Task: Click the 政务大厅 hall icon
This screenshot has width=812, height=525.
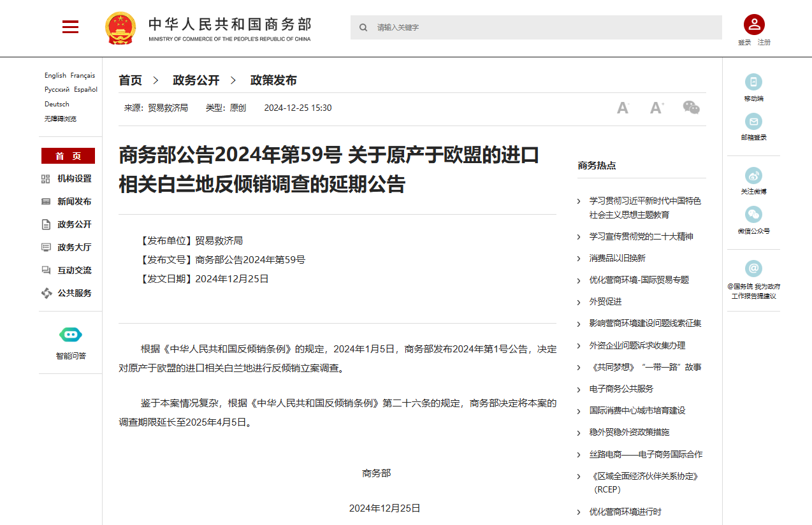Action: (x=46, y=247)
